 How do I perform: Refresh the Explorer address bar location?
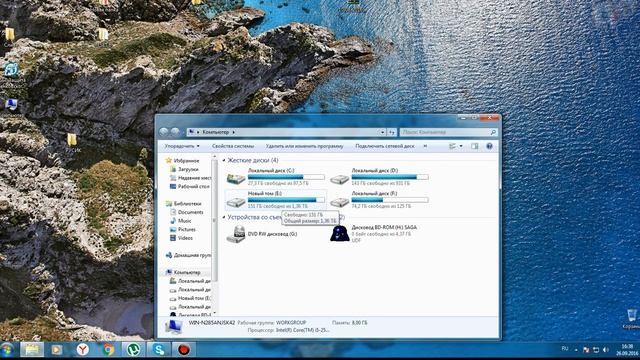pyautogui.click(x=391, y=132)
